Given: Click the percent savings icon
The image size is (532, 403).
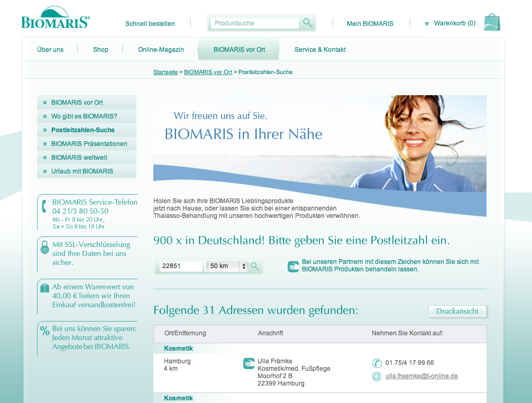Looking at the screenshot, I should [45, 330].
